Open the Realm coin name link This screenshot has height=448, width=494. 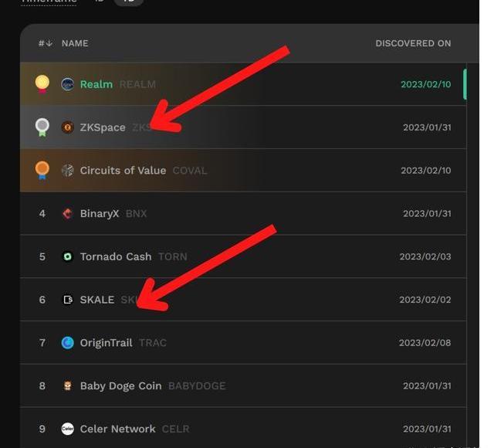[96, 84]
